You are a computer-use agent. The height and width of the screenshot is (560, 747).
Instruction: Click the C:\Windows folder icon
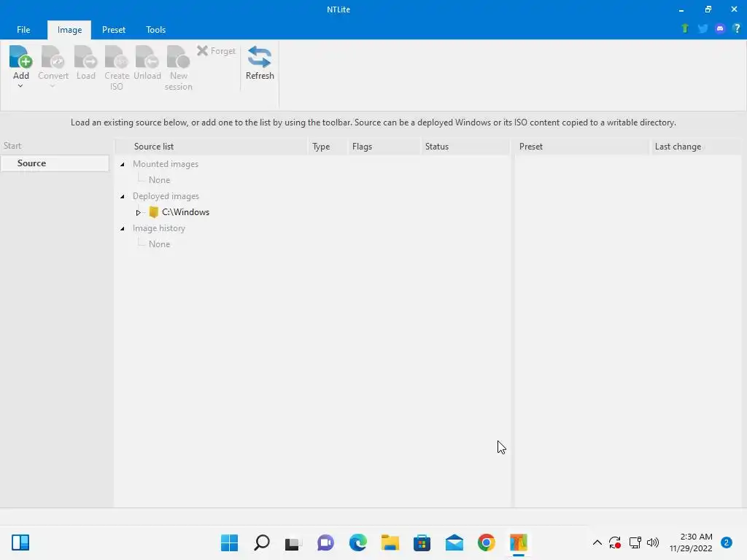(x=153, y=212)
